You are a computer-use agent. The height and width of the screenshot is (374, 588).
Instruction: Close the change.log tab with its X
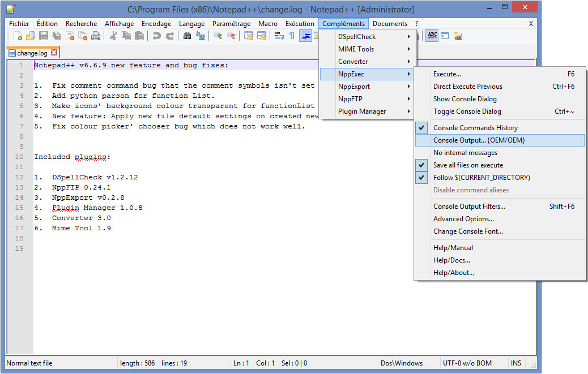coord(54,53)
